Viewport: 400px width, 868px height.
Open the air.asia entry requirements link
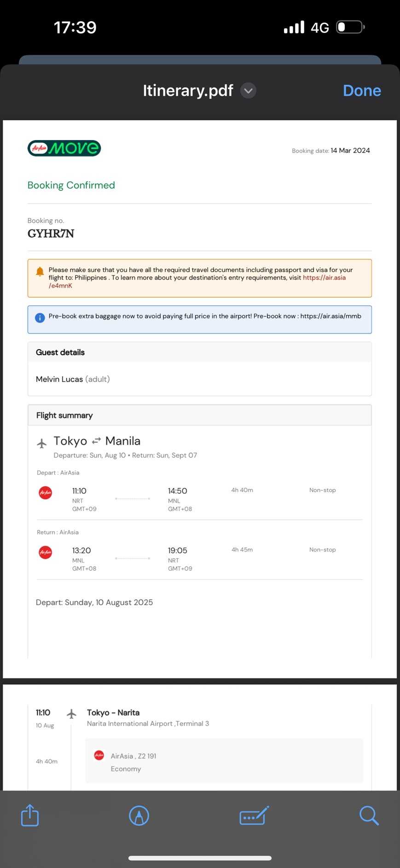pos(324,278)
